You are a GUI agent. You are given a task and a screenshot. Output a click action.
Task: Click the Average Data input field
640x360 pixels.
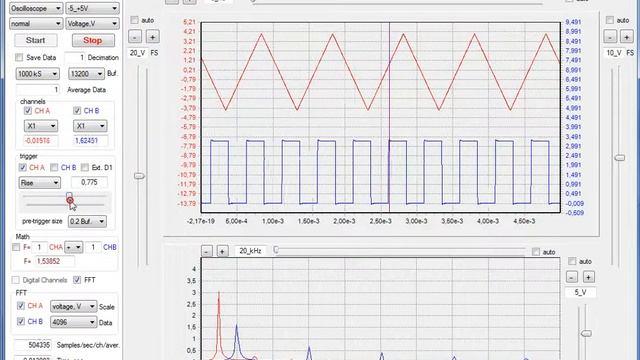pos(38,89)
